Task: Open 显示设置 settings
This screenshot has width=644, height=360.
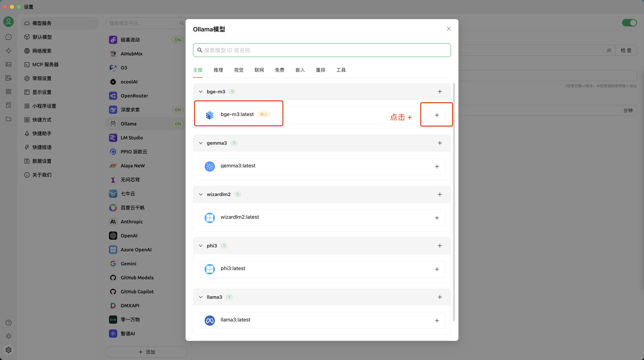Action: point(60,92)
